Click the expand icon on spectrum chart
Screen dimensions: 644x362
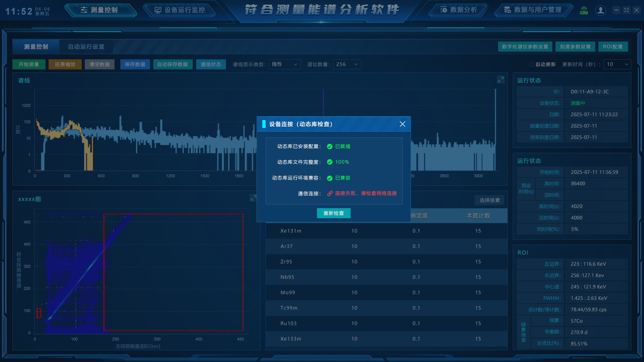[x=500, y=79]
